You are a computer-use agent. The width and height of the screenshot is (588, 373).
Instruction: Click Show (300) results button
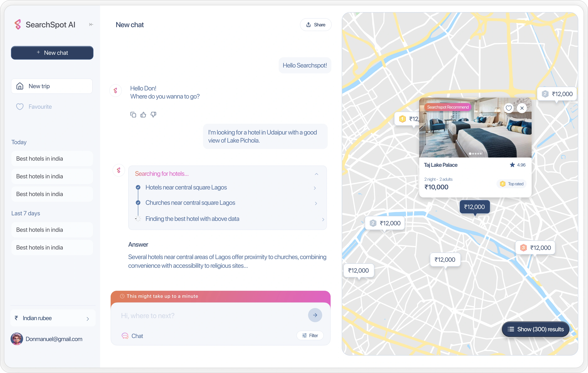(x=535, y=329)
